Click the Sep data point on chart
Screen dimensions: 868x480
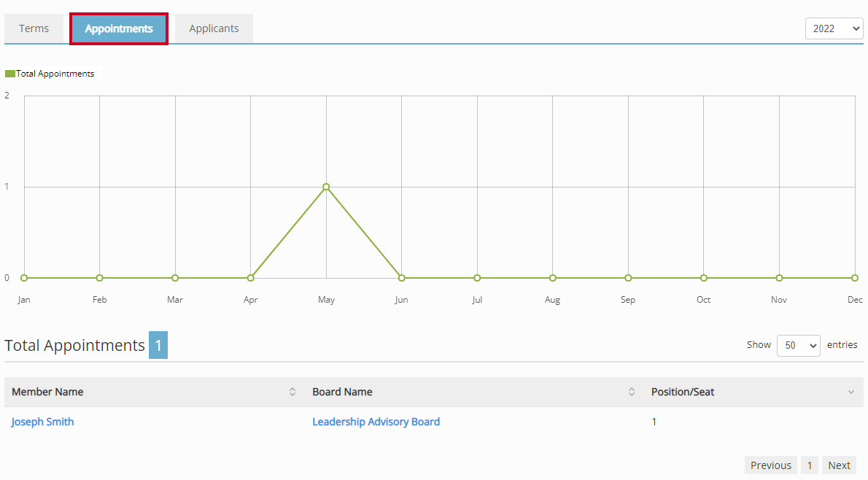tap(628, 278)
